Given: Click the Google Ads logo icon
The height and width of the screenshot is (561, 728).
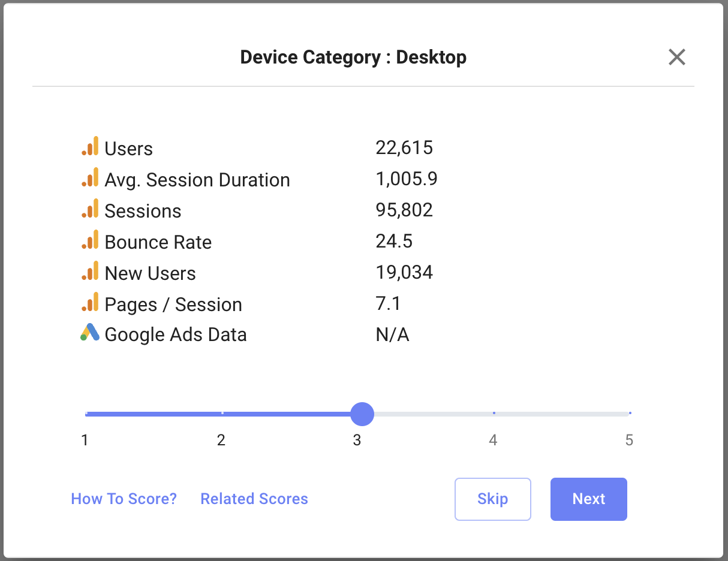Looking at the screenshot, I should (x=89, y=333).
